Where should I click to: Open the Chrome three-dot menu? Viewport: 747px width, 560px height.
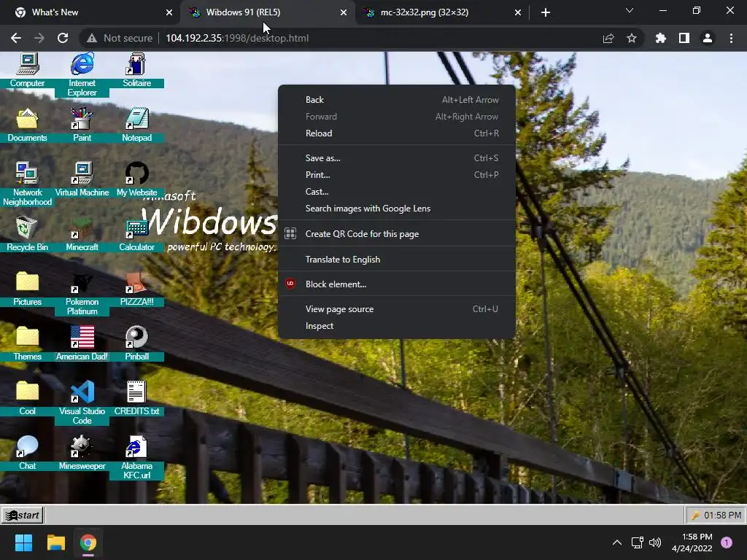[x=731, y=38]
